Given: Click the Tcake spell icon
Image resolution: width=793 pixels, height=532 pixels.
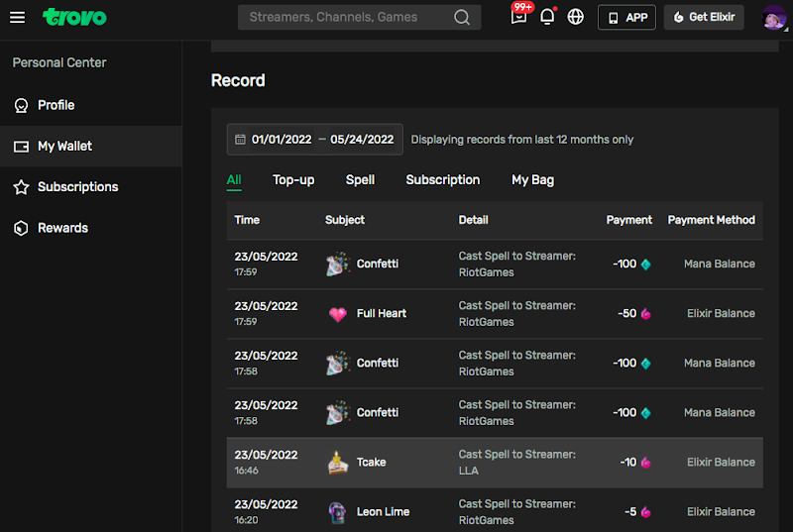Looking at the screenshot, I should [338, 462].
